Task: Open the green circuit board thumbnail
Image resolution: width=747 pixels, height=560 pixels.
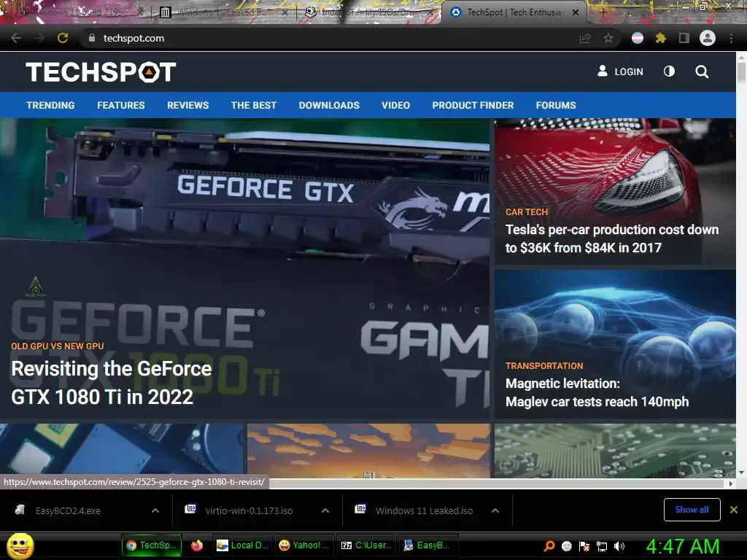Action: click(x=615, y=451)
